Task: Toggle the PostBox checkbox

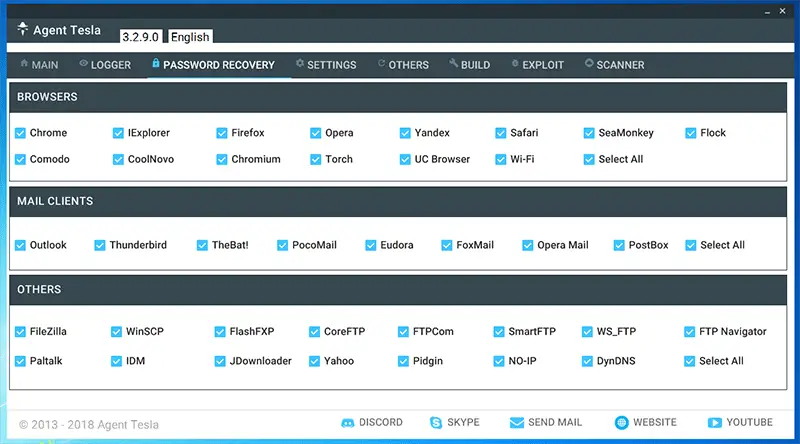Action: tap(619, 245)
